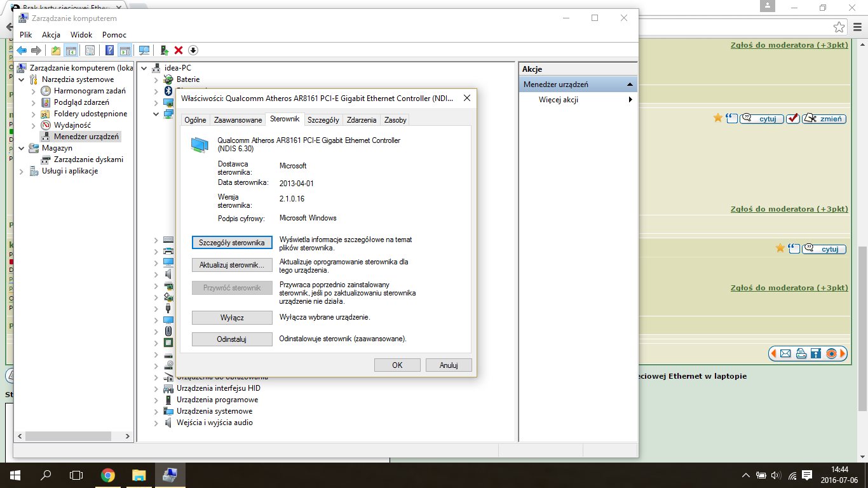The image size is (868, 488).
Task: Click the envelope icon on the forum page
Action: 785,353
